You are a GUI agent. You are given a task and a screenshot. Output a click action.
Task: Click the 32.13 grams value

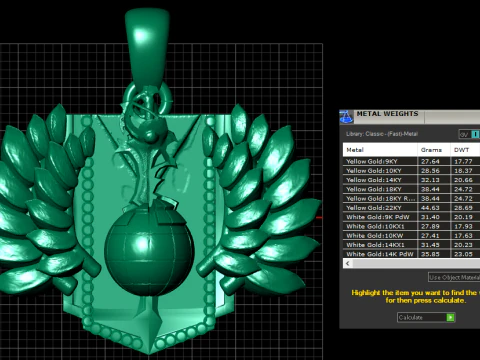[430, 180]
